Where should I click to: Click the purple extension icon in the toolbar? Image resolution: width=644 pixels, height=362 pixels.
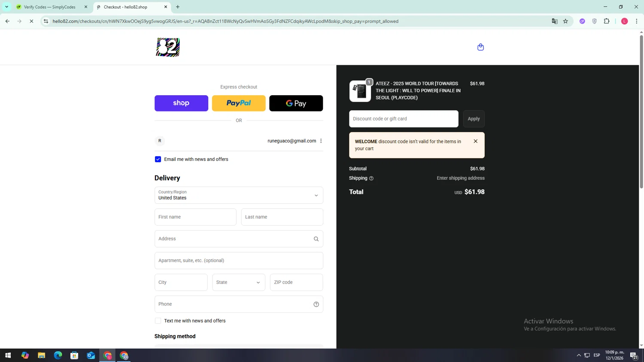tap(582, 21)
